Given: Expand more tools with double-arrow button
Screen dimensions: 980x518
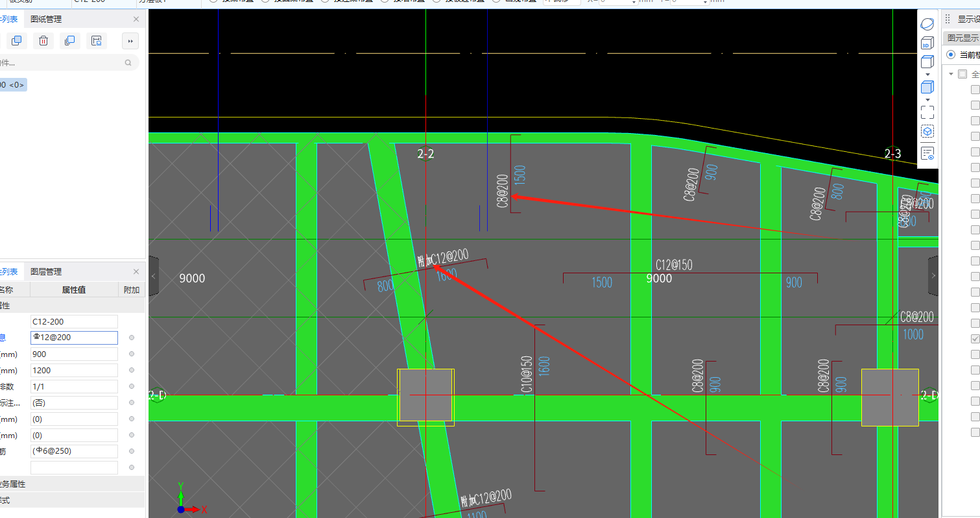Looking at the screenshot, I should [130, 41].
